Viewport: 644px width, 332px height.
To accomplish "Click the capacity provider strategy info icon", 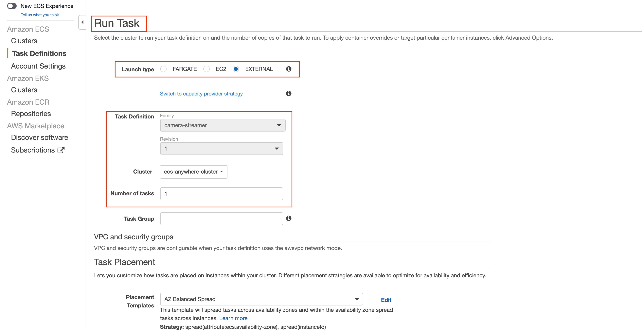I will (289, 93).
